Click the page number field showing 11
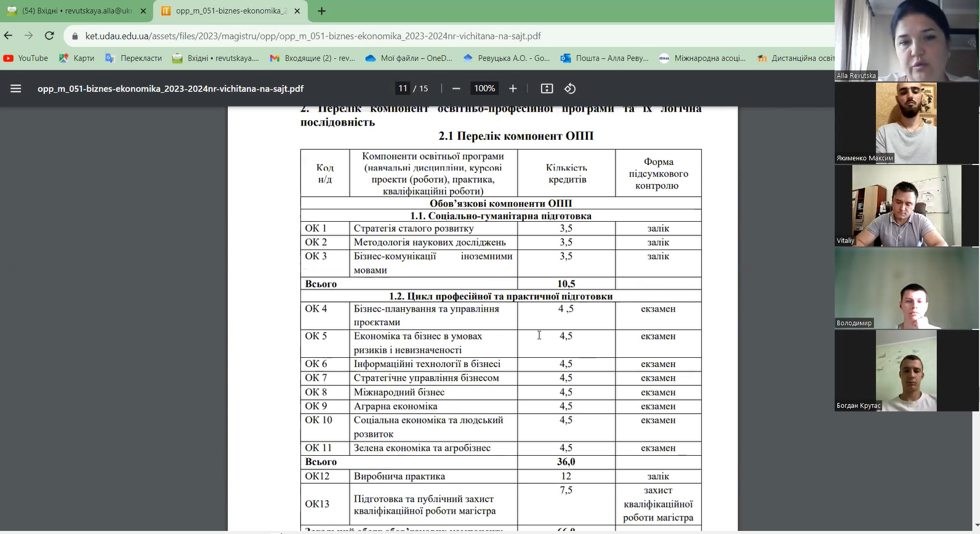The width and height of the screenshot is (980, 534). coord(403,89)
